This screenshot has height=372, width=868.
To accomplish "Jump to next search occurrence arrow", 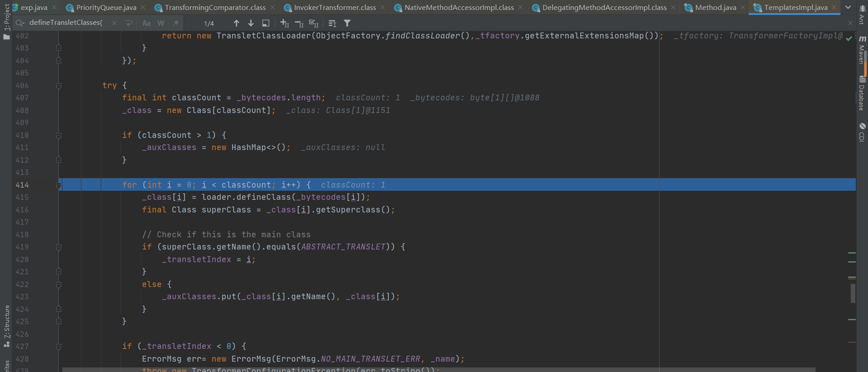I will (x=251, y=23).
